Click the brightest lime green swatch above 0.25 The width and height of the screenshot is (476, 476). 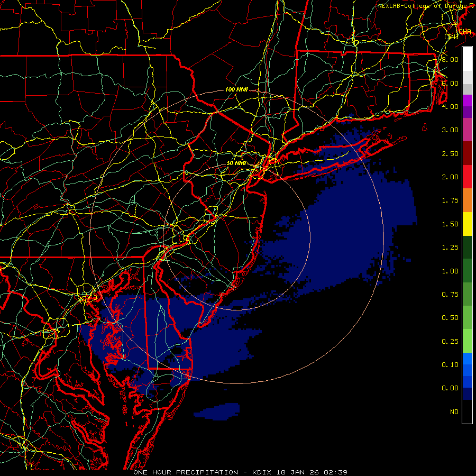467,341
